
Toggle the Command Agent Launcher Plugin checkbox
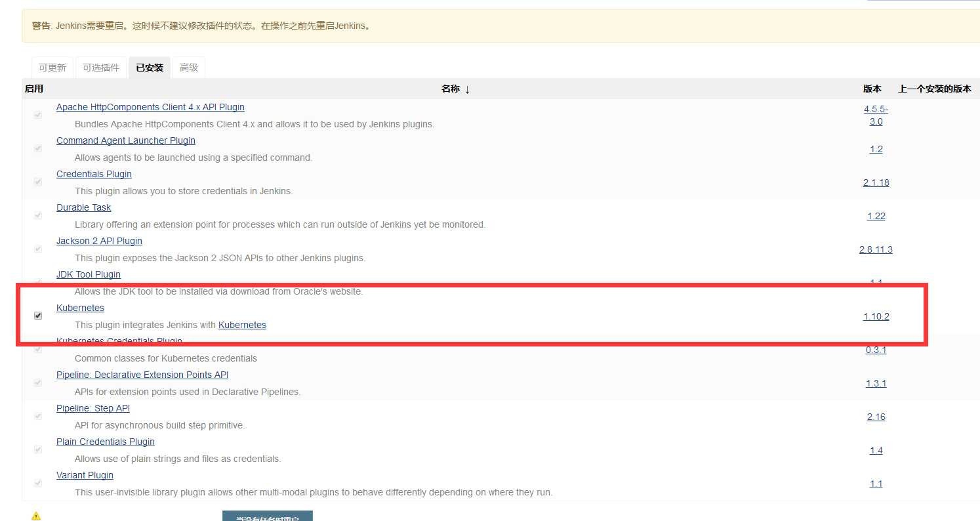tap(38, 148)
